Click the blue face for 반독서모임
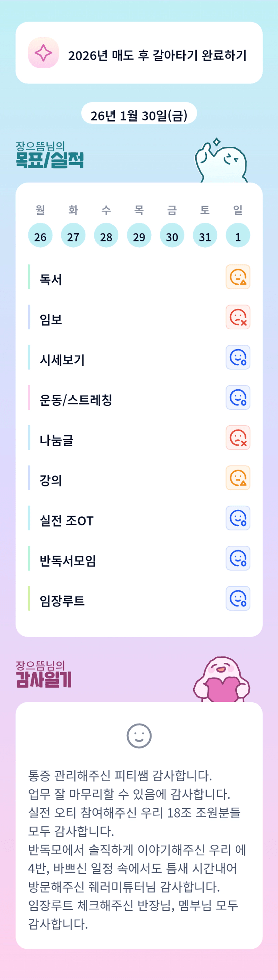The image size is (278, 980). pyautogui.click(x=238, y=558)
